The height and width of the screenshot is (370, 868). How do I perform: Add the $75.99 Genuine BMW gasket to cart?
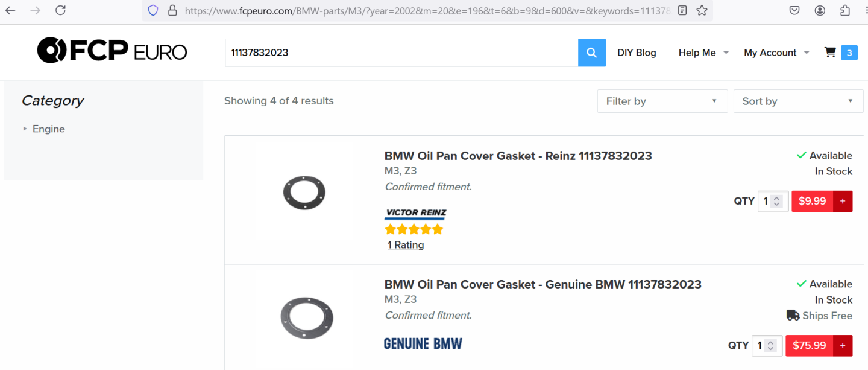(842, 345)
